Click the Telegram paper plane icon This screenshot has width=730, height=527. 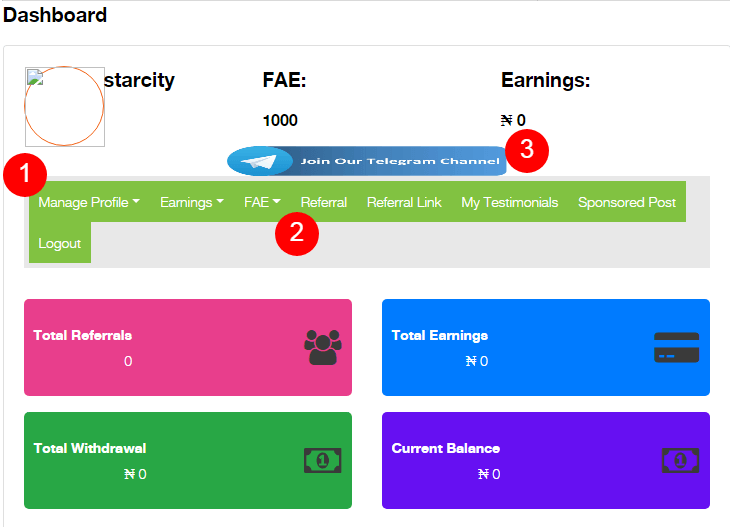[x=262, y=161]
